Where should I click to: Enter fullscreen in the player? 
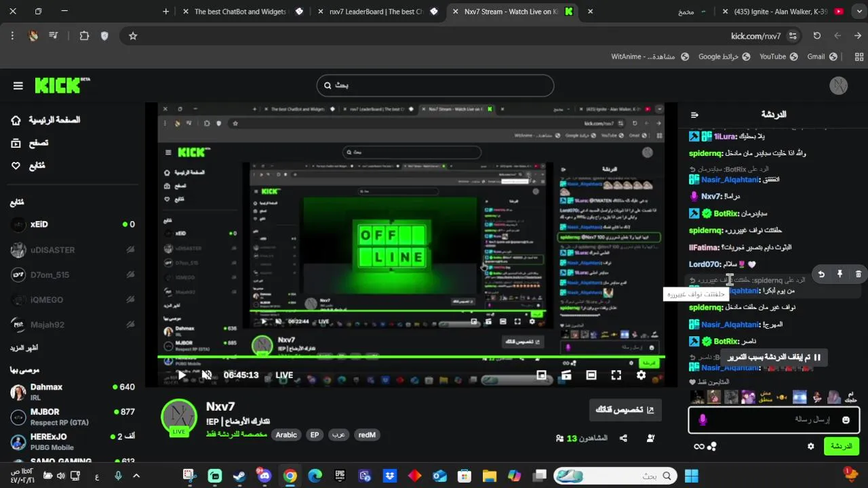click(x=616, y=375)
